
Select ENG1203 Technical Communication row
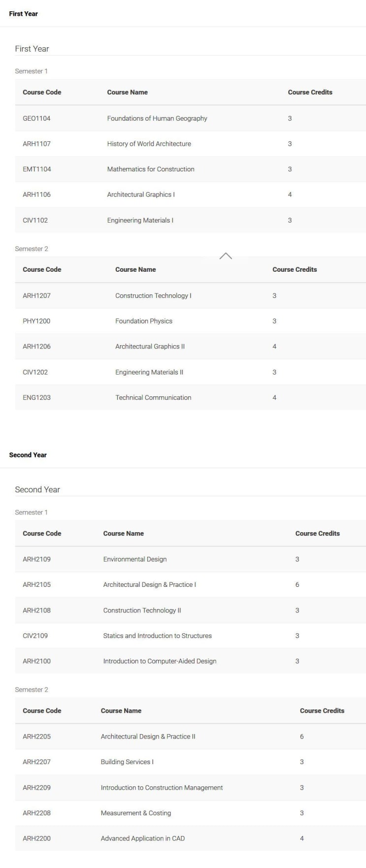point(190,397)
